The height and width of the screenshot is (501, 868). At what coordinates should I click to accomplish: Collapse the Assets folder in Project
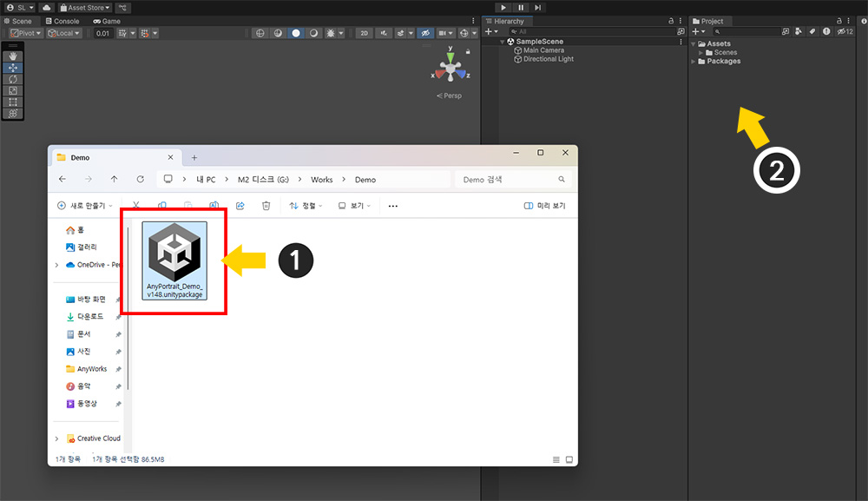(694, 43)
